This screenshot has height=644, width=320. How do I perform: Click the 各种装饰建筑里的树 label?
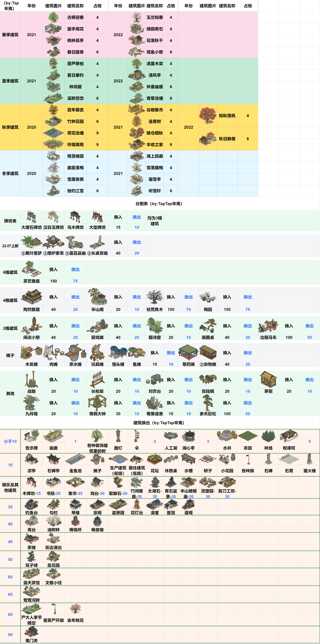click(97, 448)
